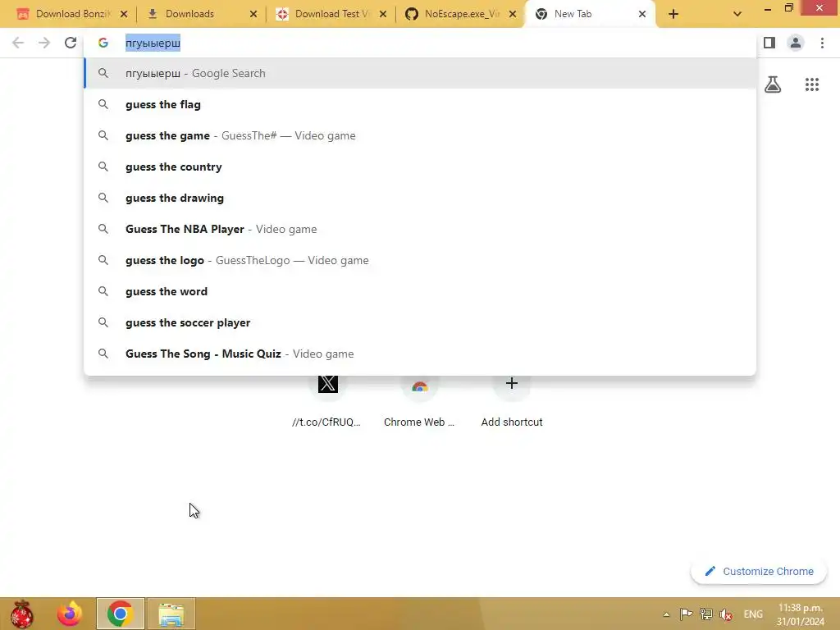Choose the 'guess the country' suggestion

[x=421, y=167]
